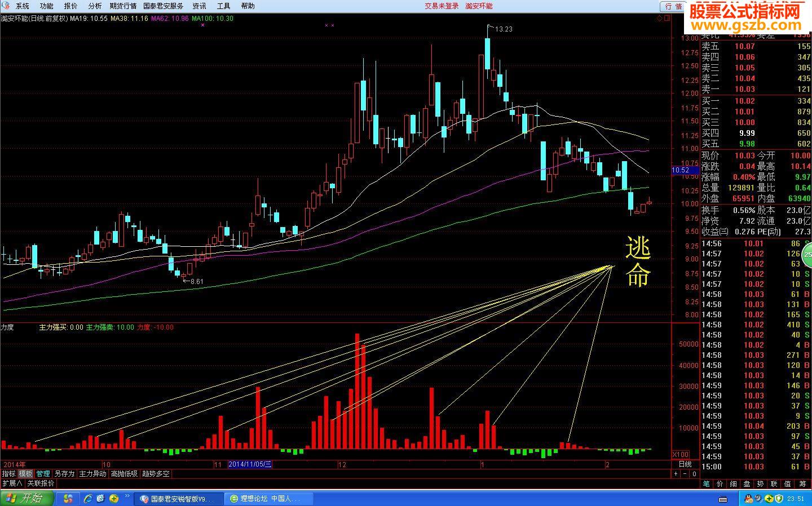Click the MA19: 10.55 label
Image resolution: width=812 pixels, height=506 pixels.
tap(89, 19)
